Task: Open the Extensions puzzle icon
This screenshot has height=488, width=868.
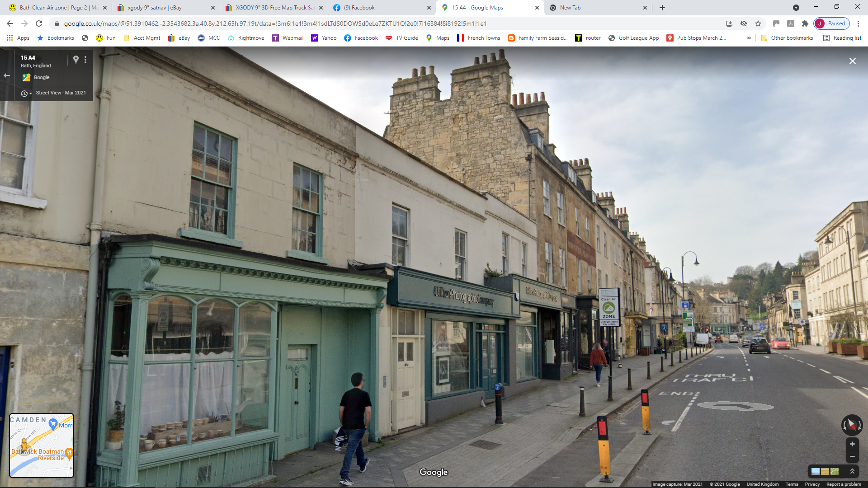Action: (x=805, y=23)
